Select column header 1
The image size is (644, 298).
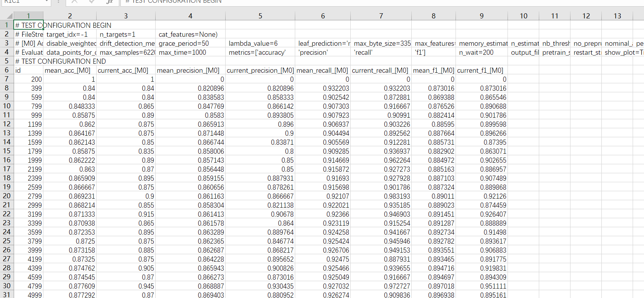coord(28,16)
